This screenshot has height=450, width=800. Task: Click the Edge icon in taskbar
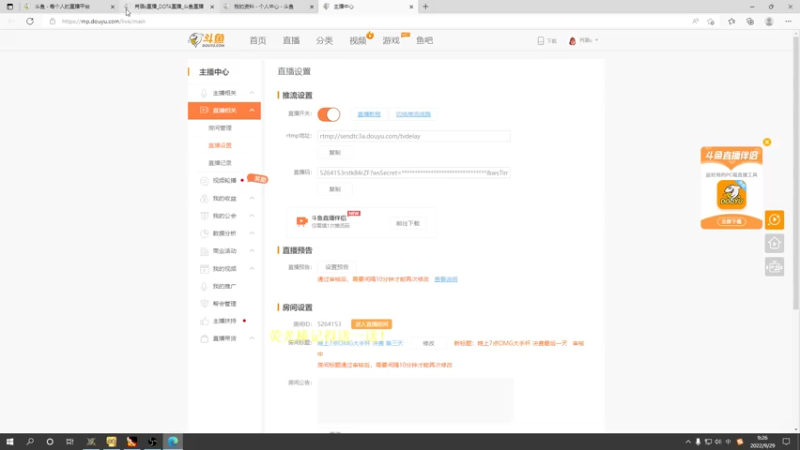pos(173,442)
